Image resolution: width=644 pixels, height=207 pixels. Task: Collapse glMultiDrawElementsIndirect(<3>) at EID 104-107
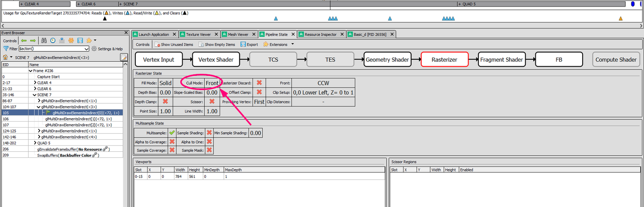[x=39, y=107]
